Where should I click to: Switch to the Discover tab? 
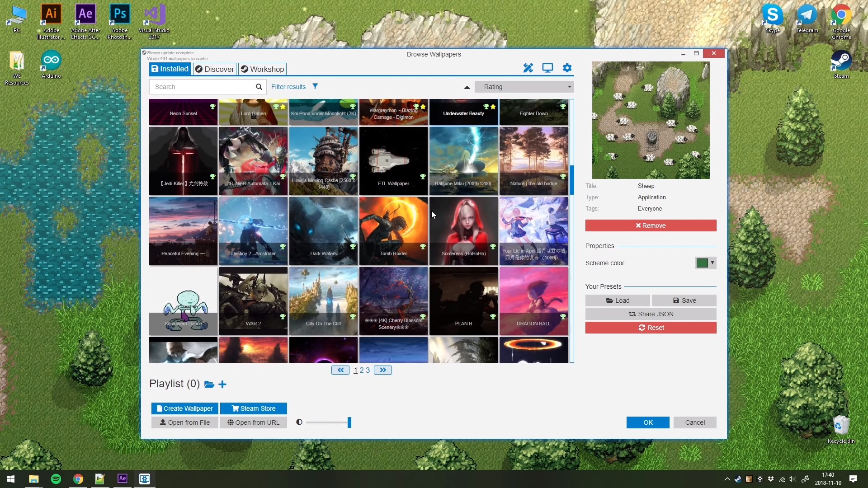click(x=214, y=69)
